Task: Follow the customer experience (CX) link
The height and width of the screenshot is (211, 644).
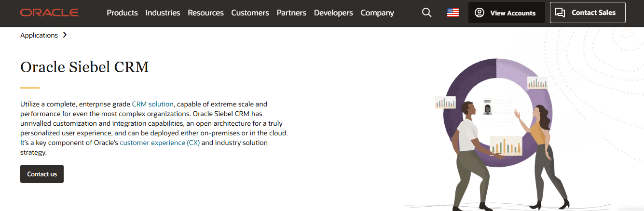Action: point(160,143)
